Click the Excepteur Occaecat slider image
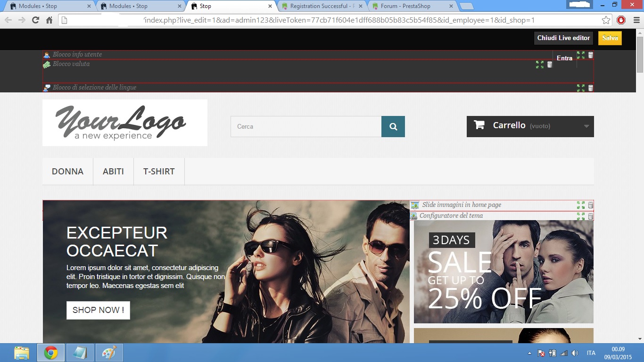This screenshot has height=362, width=644. click(226, 272)
